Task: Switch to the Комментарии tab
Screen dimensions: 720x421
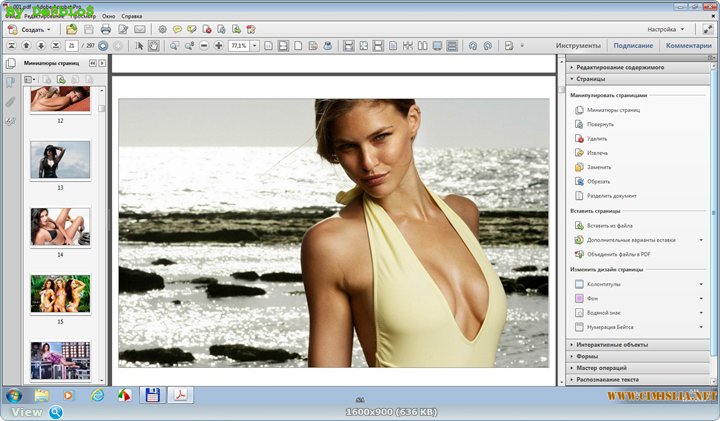Action: click(x=688, y=46)
